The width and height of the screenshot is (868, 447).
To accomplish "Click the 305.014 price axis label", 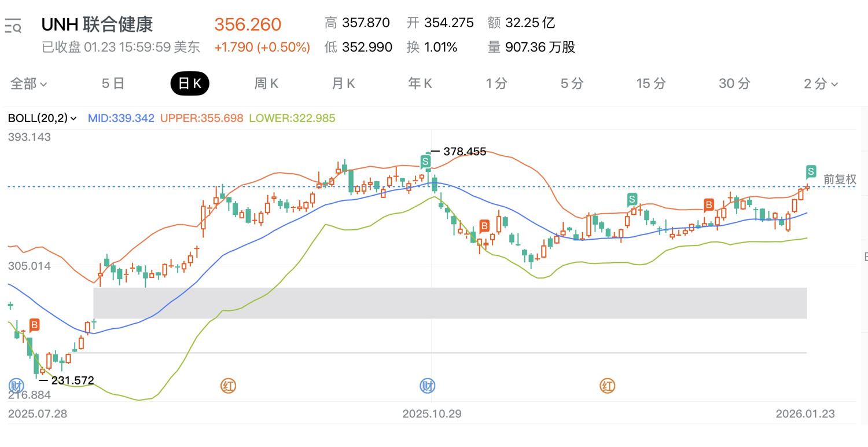I will (x=30, y=266).
